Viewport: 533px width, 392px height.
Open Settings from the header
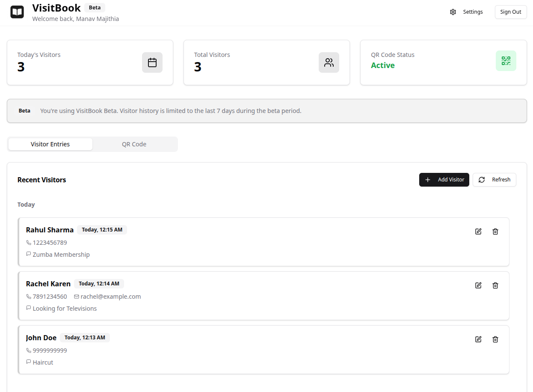467,12
